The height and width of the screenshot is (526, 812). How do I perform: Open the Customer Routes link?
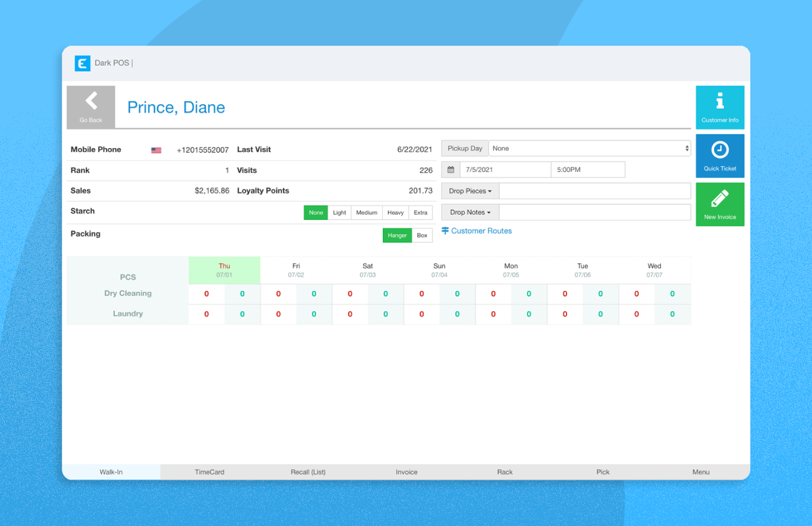[481, 231]
